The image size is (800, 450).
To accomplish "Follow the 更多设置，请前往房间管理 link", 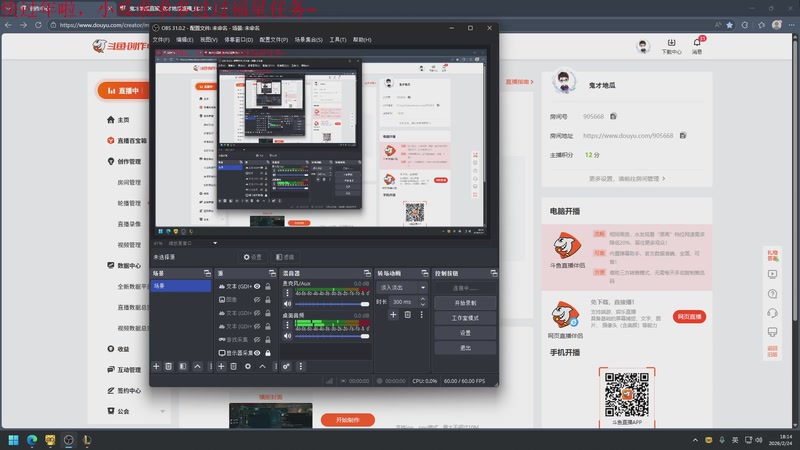I will (x=627, y=179).
